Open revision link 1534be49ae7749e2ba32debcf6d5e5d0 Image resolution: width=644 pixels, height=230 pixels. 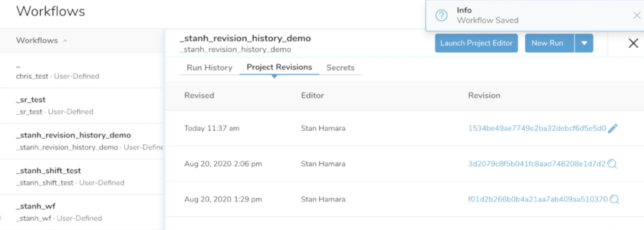(537, 128)
